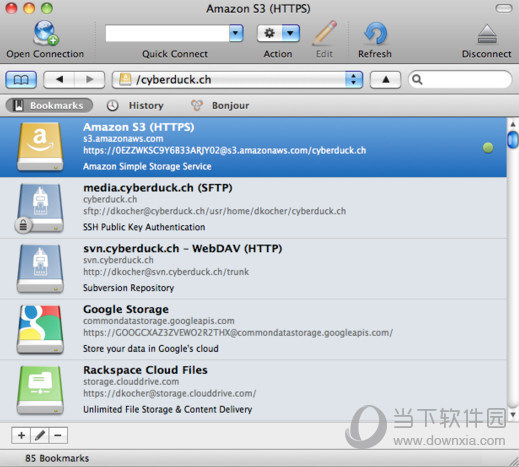The height and width of the screenshot is (467, 519).
Task: Click the Edit pencil toolbar icon
Action: point(324,33)
